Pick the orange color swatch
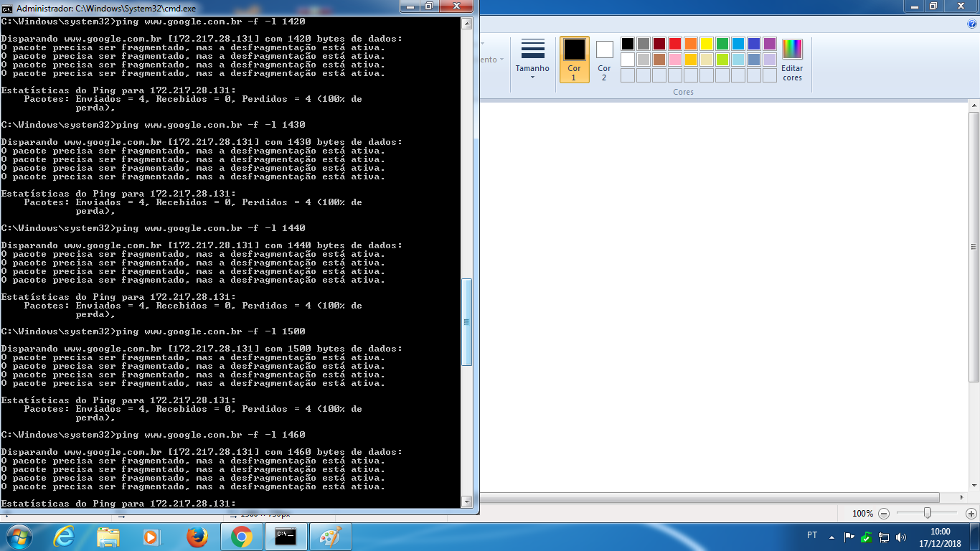This screenshot has height=551, width=980. 691,44
